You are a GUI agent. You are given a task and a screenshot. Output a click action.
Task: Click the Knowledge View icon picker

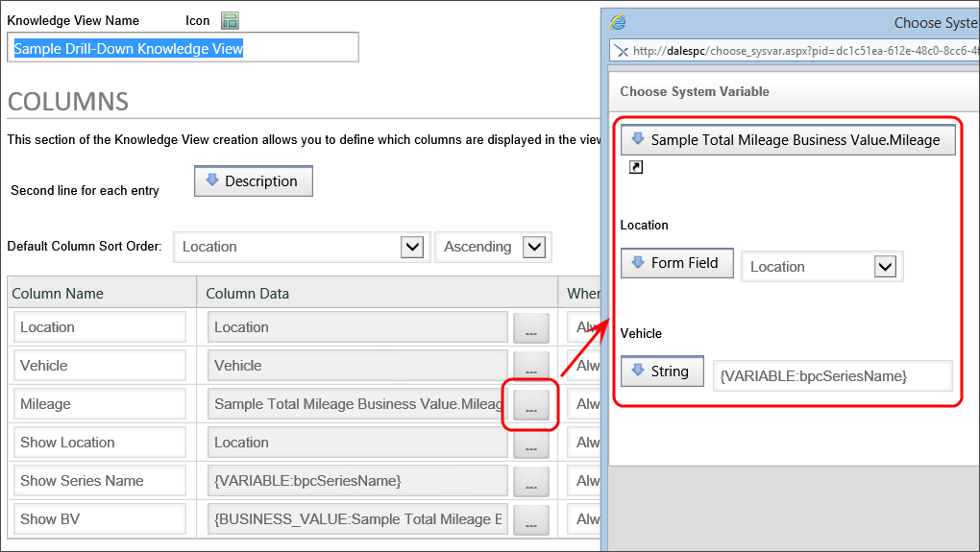point(230,20)
